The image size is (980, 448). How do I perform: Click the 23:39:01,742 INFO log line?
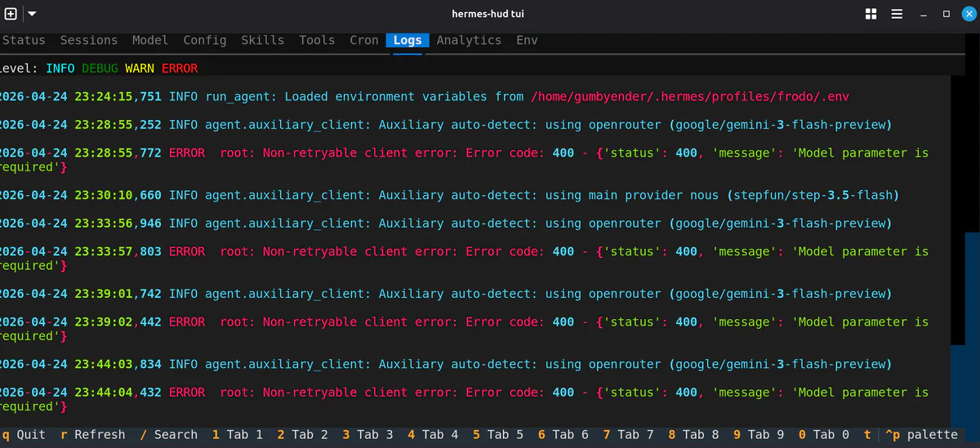445,294
